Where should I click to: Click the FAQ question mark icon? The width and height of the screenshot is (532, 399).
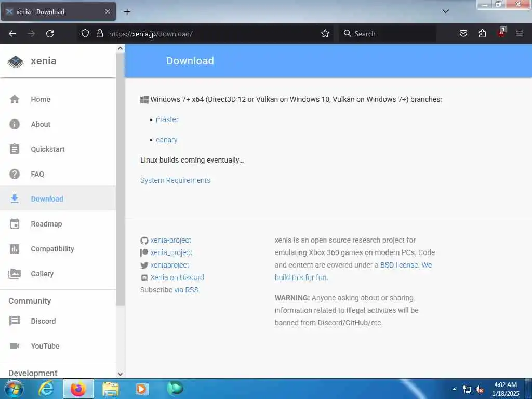pyautogui.click(x=15, y=174)
